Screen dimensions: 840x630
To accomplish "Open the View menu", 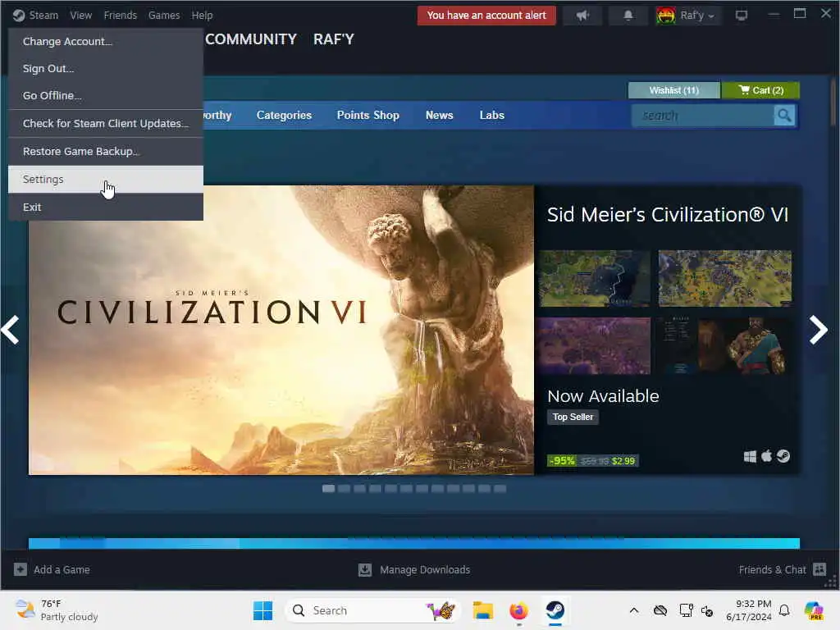I will tap(81, 16).
